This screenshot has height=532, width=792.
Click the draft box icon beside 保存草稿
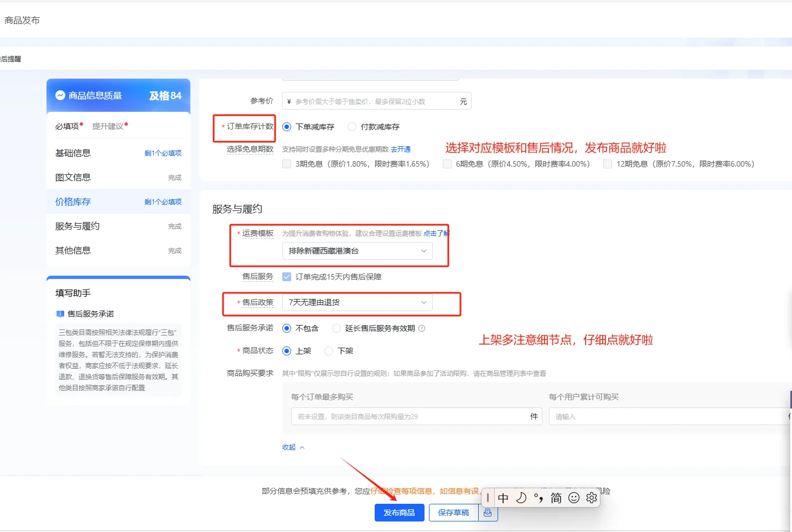[488, 513]
